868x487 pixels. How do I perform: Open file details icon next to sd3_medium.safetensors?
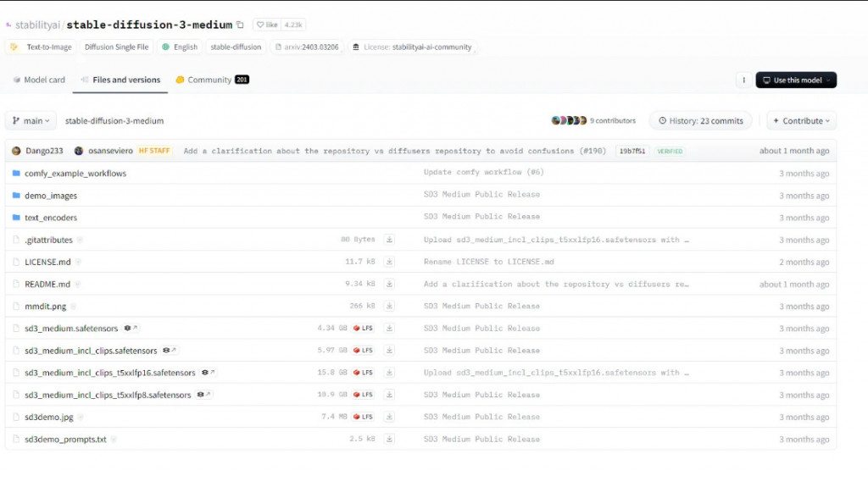coord(131,328)
